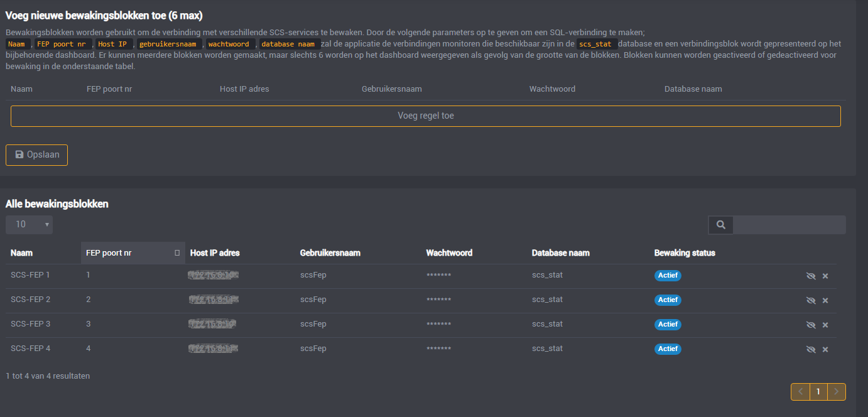Screen dimensions: 868x417
Task: Select the 'SCS-FEP 2' name cell
Action: point(30,300)
